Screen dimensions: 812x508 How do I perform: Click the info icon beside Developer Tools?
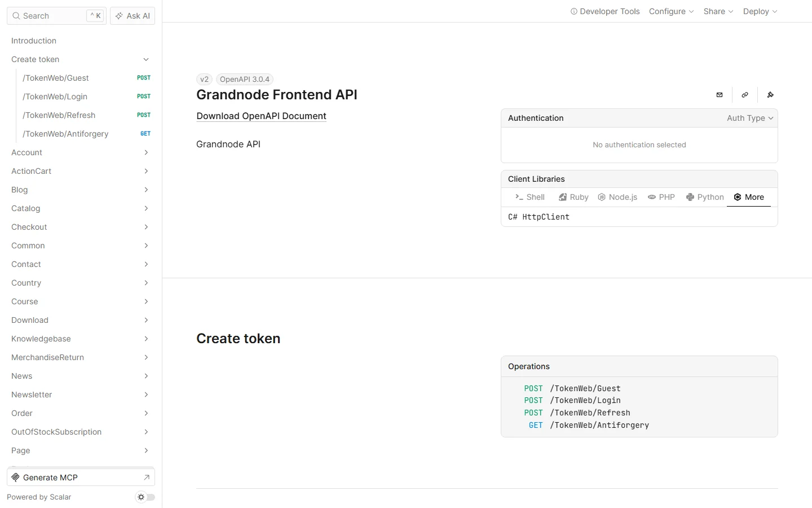[574, 11]
